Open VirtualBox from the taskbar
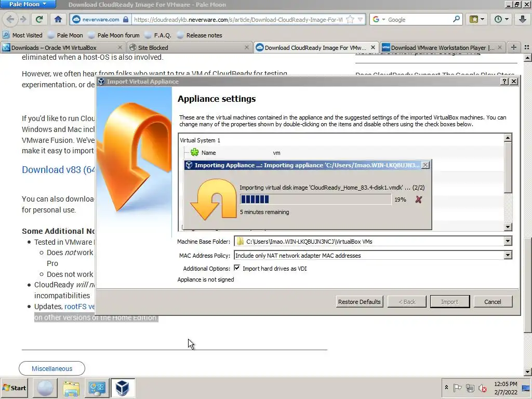Image resolution: width=532 pixels, height=399 pixels. [x=123, y=388]
